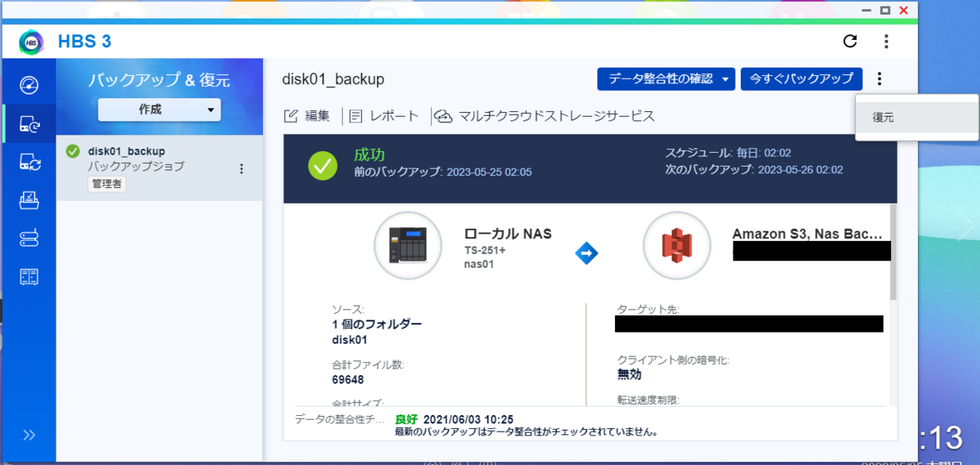980x465 pixels.
Task: Click the 良好 integrity status text
Action: [407, 419]
